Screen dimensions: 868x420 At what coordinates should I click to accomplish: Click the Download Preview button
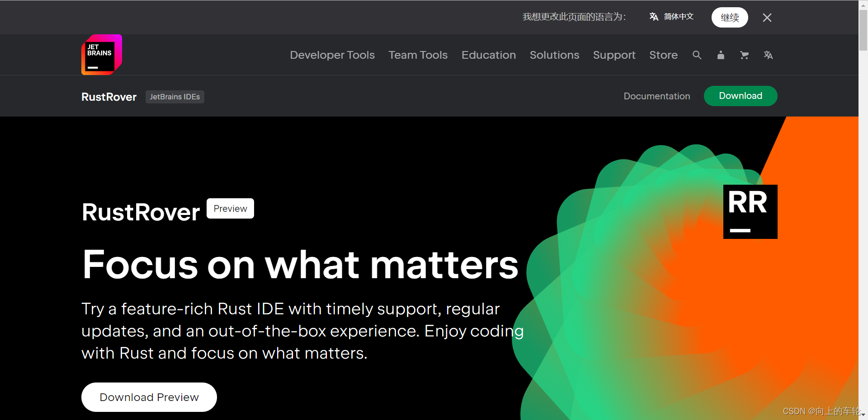tap(149, 397)
